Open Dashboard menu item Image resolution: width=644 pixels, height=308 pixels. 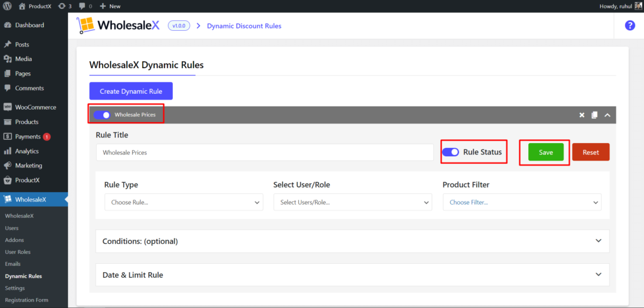pyautogui.click(x=30, y=25)
